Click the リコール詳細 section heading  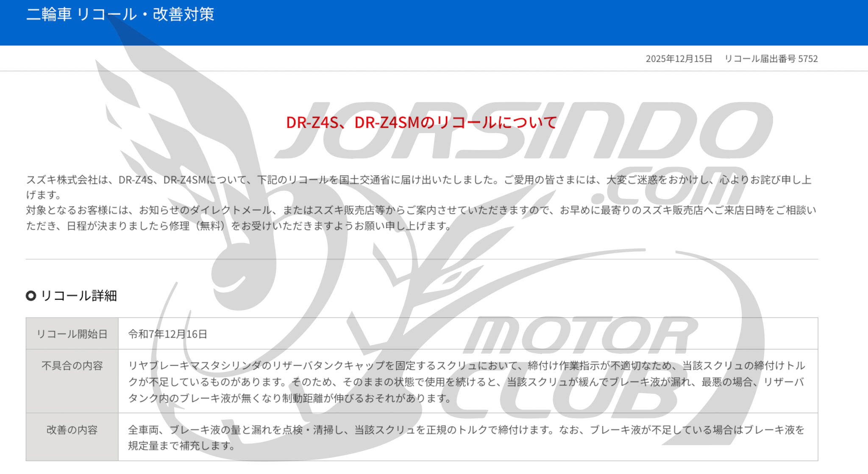point(78,296)
